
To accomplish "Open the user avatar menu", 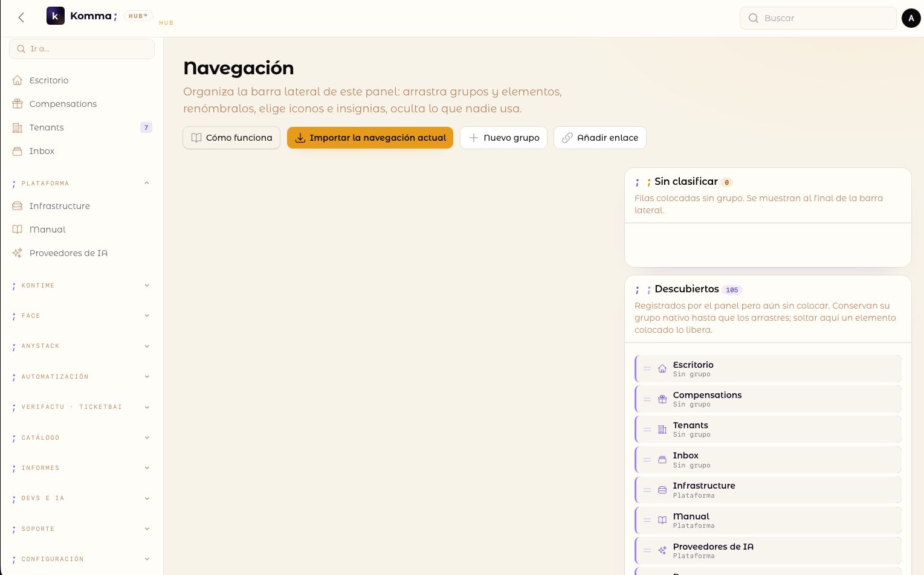I will 911,18.
